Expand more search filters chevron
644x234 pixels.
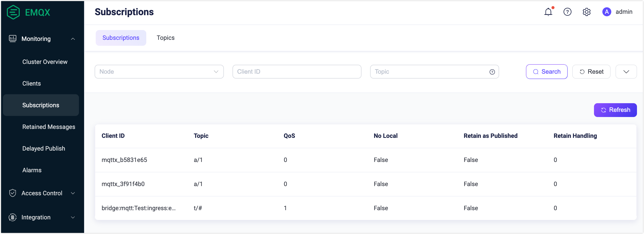pos(626,72)
